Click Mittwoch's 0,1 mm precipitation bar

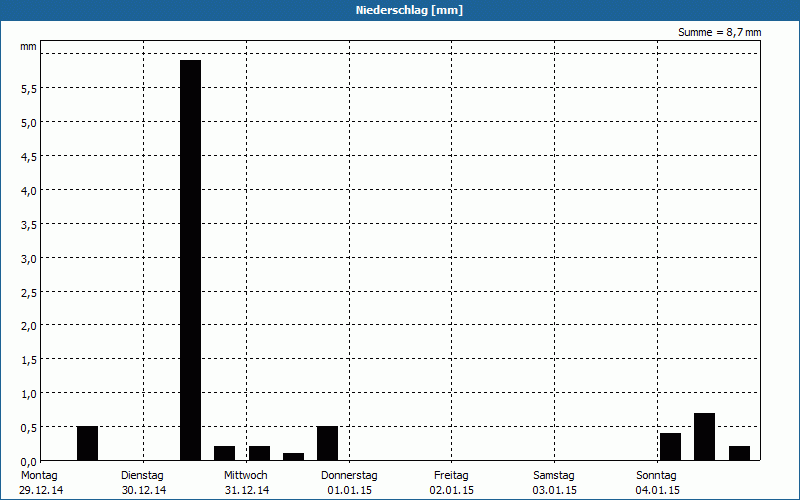[293, 457]
